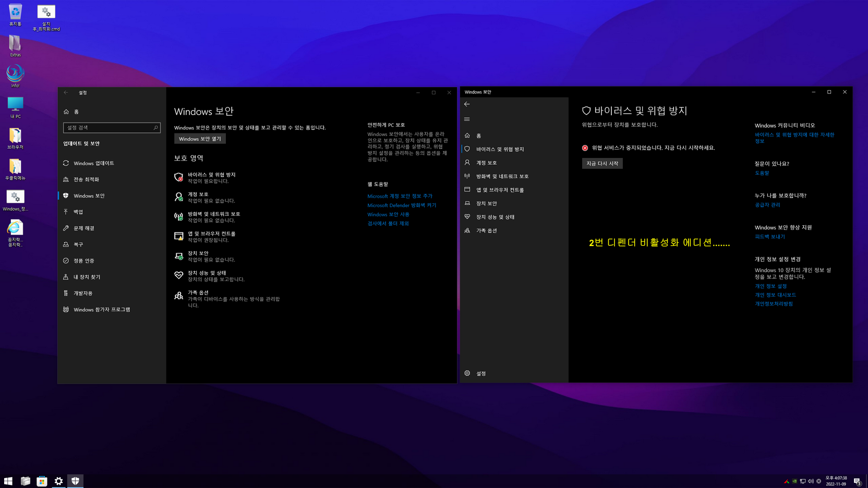Select 내 장치 찾기 in Settings sidebar

tap(112, 277)
